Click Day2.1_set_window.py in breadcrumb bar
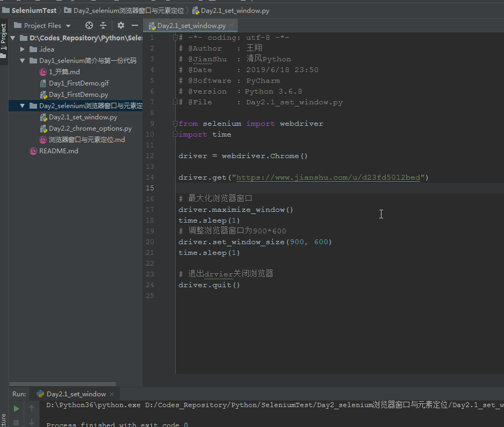Image resolution: width=504 pixels, height=427 pixels. pyautogui.click(x=235, y=11)
